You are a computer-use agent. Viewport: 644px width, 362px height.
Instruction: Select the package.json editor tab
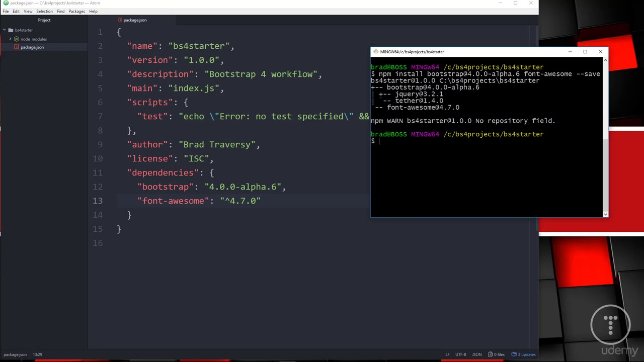tap(132, 20)
